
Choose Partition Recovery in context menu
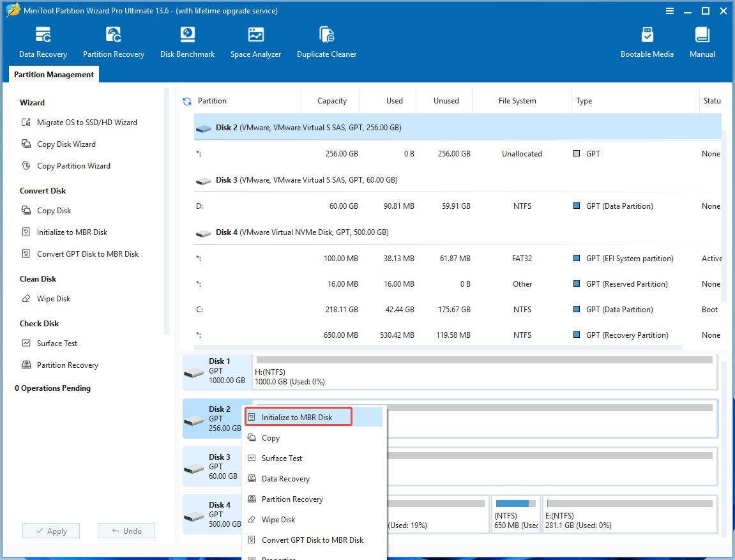point(314,499)
